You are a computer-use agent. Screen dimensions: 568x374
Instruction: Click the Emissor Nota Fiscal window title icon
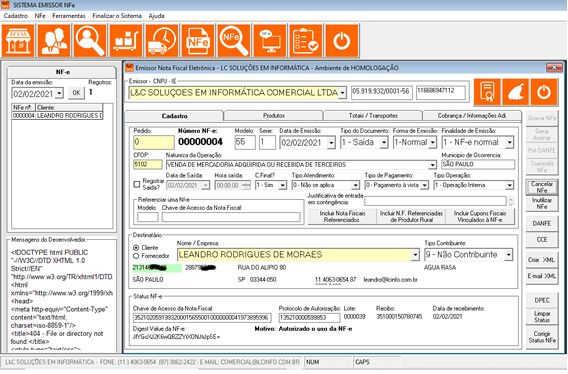pyautogui.click(x=129, y=67)
